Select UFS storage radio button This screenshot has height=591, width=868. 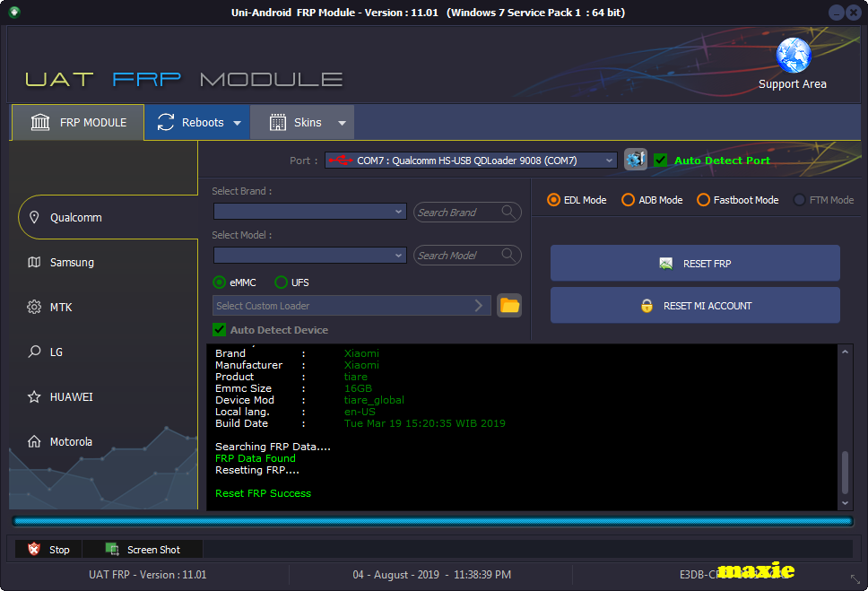(x=282, y=282)
